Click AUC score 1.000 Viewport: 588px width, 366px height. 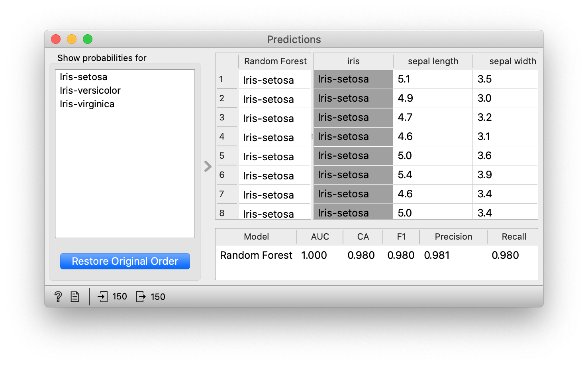(x=314, y=255)
